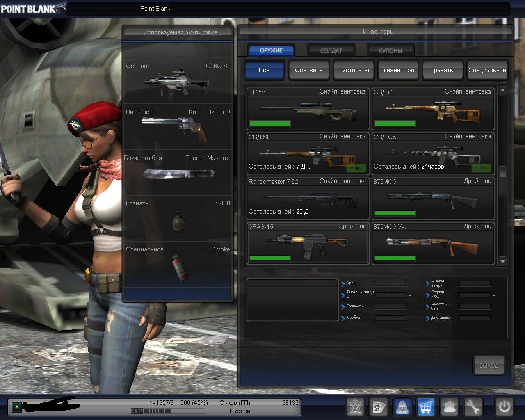Filter inventory by Специальное
Screen dimensions: 525x420
click(x=487, y=70)
